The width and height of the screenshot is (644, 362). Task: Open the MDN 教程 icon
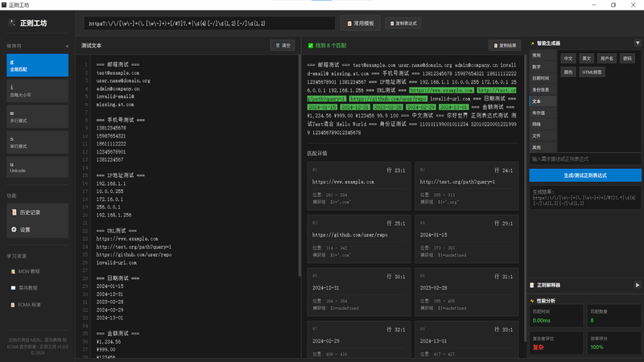click(x=13, y=271)
